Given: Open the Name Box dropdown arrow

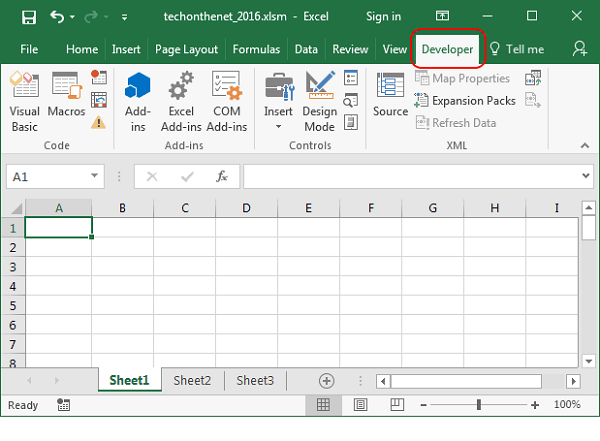Looking at the screenshot, I should tap(95, 176).
